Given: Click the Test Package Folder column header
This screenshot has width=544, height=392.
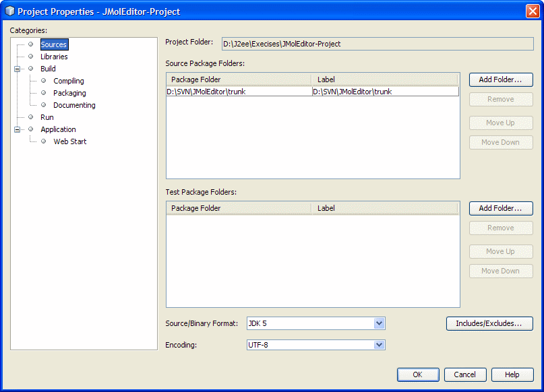Looking at the screenshot, I should point(239,208).
